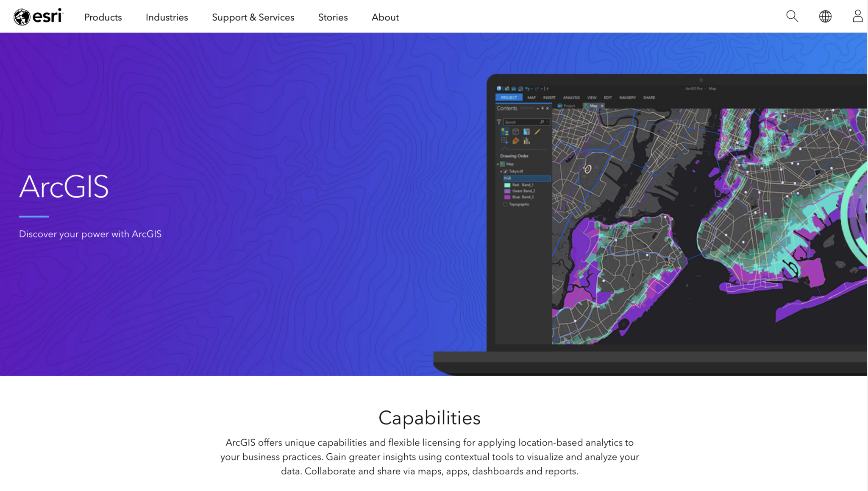Image resolution: width=868 pixels, height=491 pixels.
Task: Switch to the ANALYSIS ribbon tab
Action: pyautogui.click(x=571, y=98)
